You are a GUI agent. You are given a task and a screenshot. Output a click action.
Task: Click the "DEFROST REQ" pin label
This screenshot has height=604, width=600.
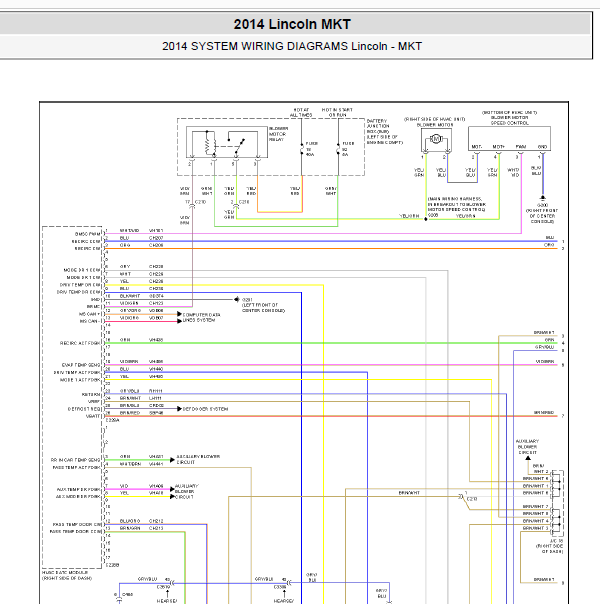click(84, 409)
